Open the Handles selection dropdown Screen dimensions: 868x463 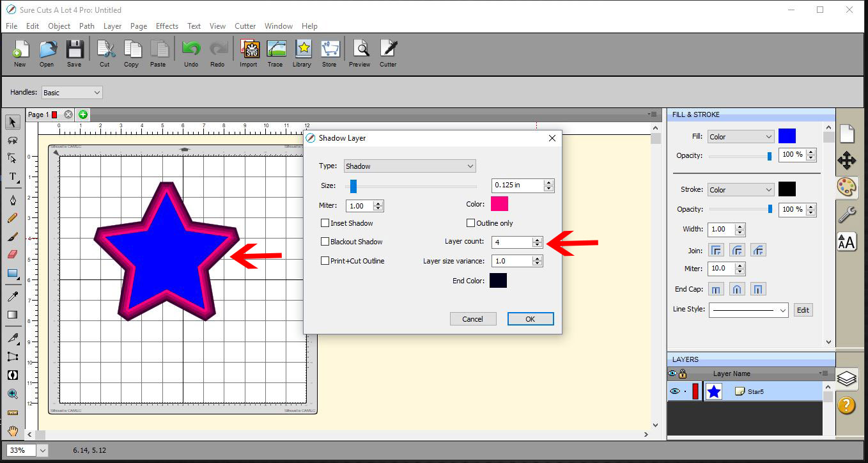click(x=72, y=92)
